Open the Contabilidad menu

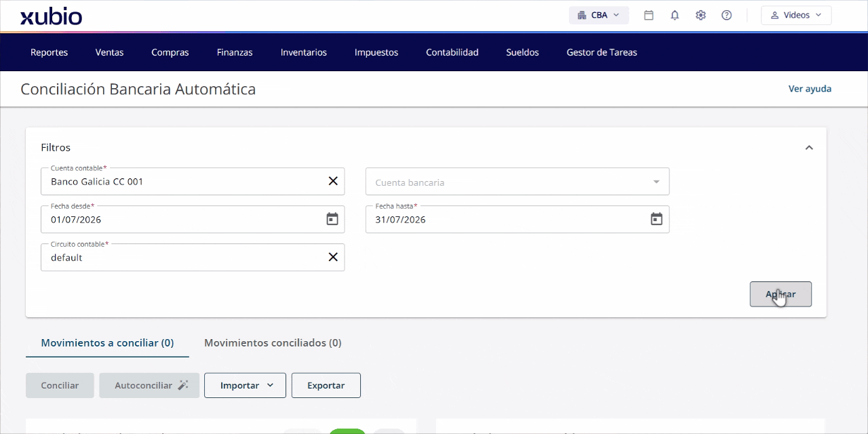452,52
